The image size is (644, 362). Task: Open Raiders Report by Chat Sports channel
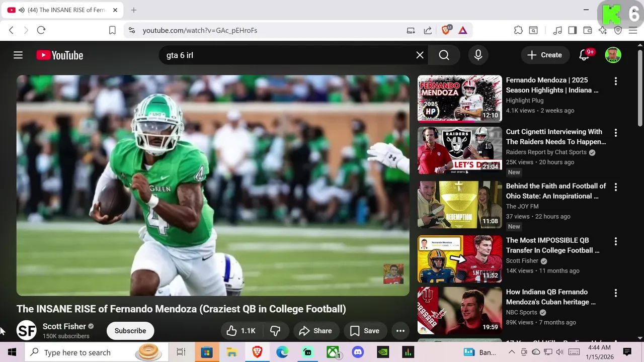(x=546, y=152)
